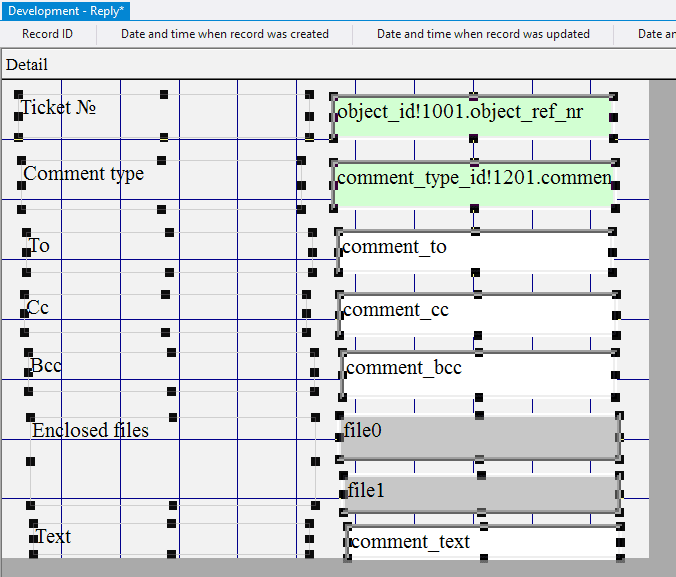This screenshot has height=577, width=676.
Task: Select the record created date column header
Action: (225, 34)
